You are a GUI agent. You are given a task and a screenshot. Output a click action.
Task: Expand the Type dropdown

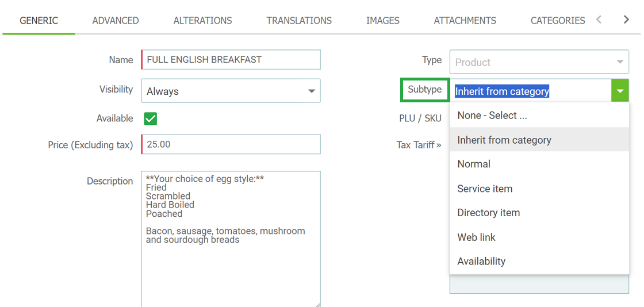tap(539, 62)
